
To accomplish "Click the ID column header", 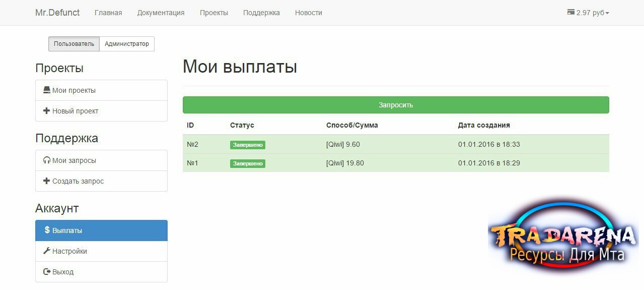I will tap(190, 125).
